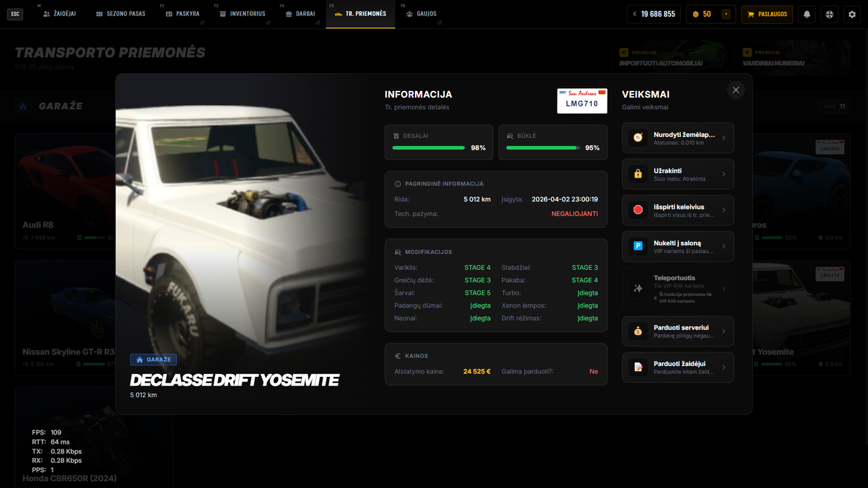Viewport: 868px width, 488px height.
Task: Click the 19 686 855 money balance
Action: [654, 14]
